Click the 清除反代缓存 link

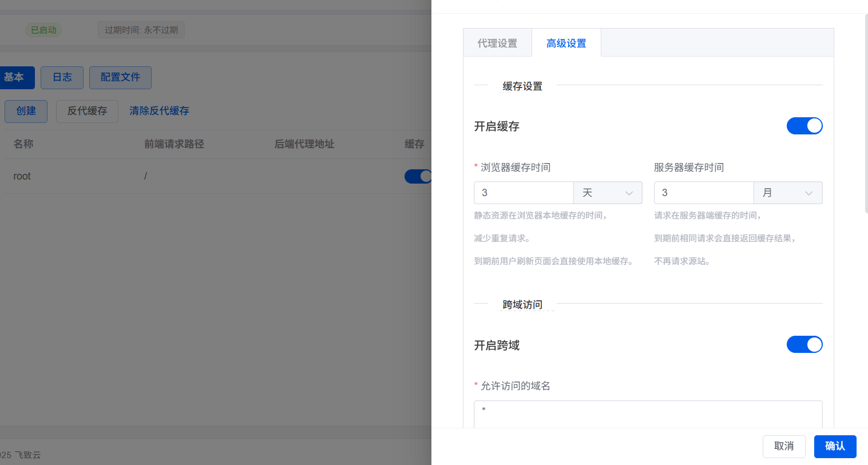click(x=159, y=111)
